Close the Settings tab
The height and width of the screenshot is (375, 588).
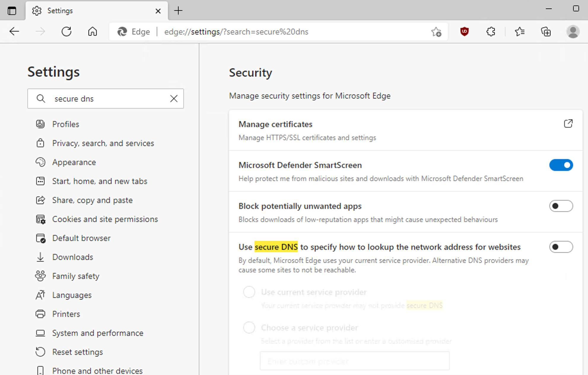158,11
